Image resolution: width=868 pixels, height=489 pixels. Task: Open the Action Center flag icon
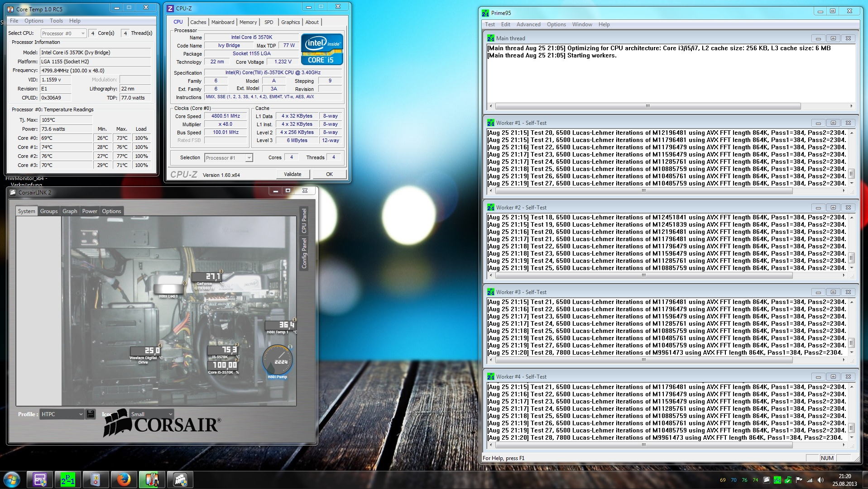[799, 480]
